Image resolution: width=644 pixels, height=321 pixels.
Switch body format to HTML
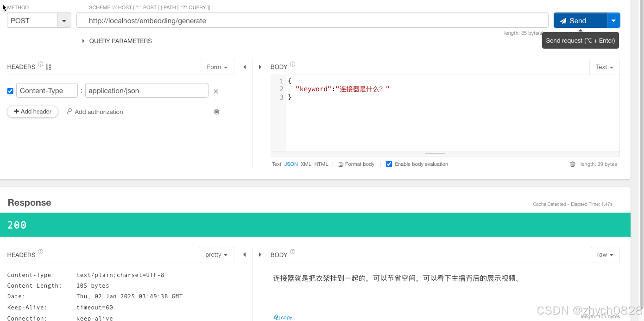321,164
